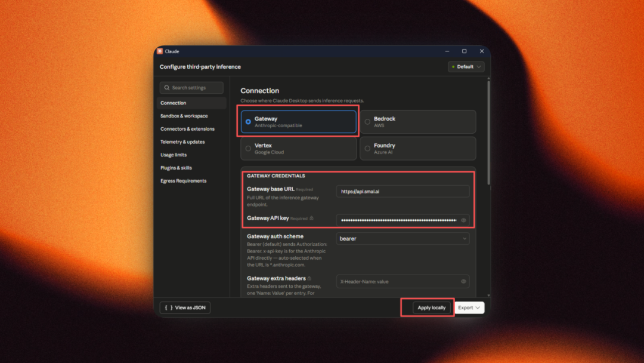Click the X-Header-Name extra headers field
The width and height of the screenshot is (644, 363).
pyautogui.click(x=402, y=282)
